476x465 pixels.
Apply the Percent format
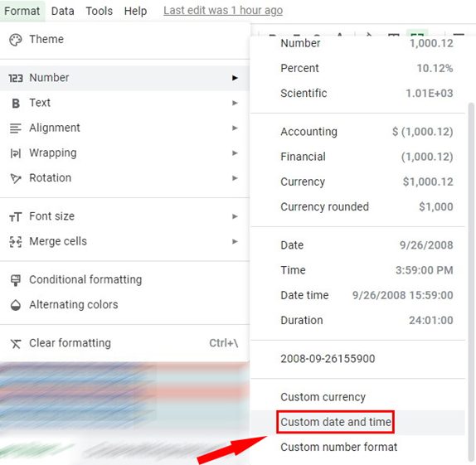tap(357, 68)
